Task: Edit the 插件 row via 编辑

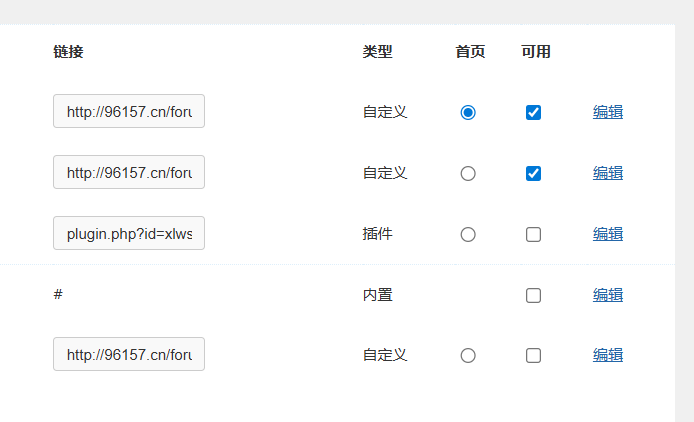Action: click(608, 234)
